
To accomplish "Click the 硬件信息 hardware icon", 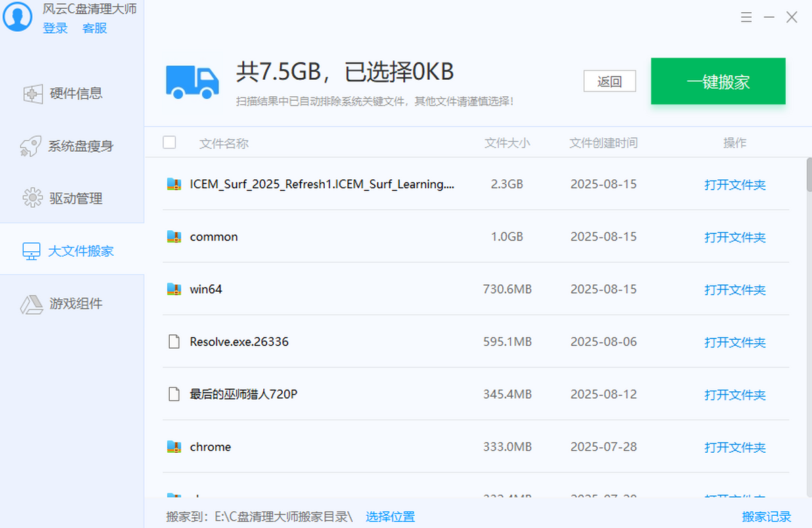I will (x=33, y=94).
